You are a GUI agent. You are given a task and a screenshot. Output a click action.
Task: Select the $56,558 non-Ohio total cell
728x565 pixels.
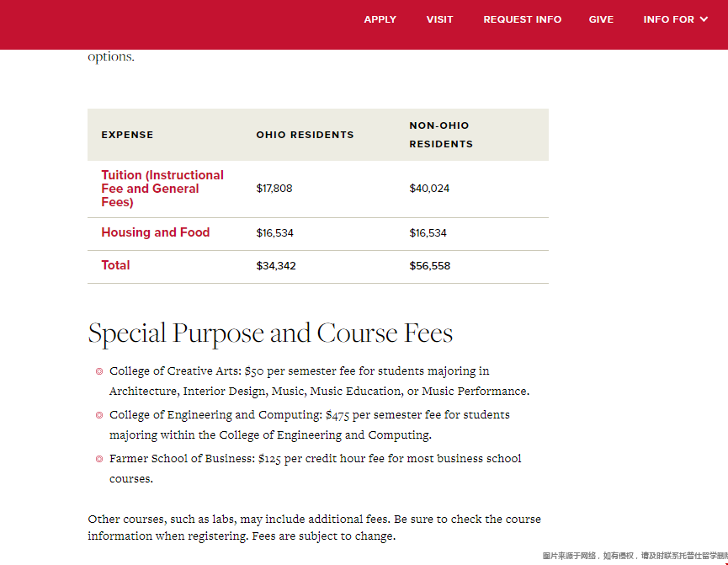point(430,266)
